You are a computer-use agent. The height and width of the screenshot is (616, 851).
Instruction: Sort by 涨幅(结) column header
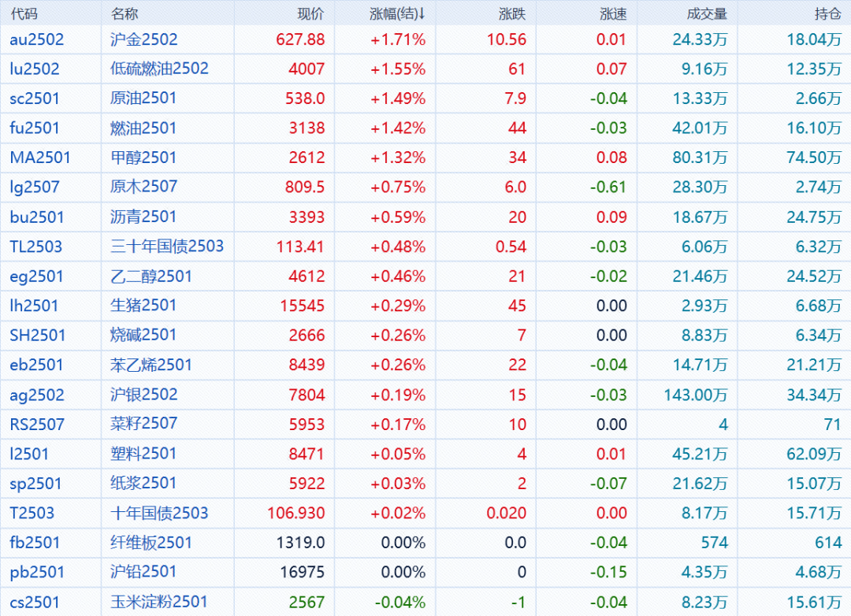[397, 13]
